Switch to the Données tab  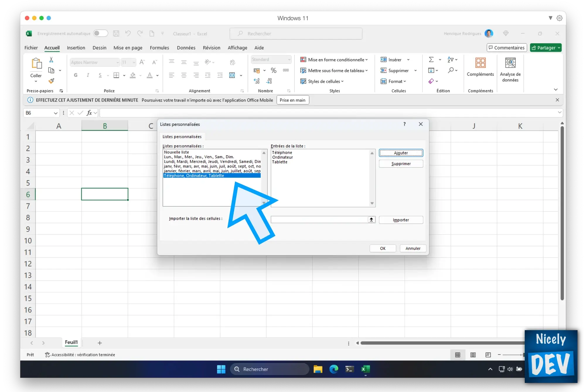(x=186, y=48)
